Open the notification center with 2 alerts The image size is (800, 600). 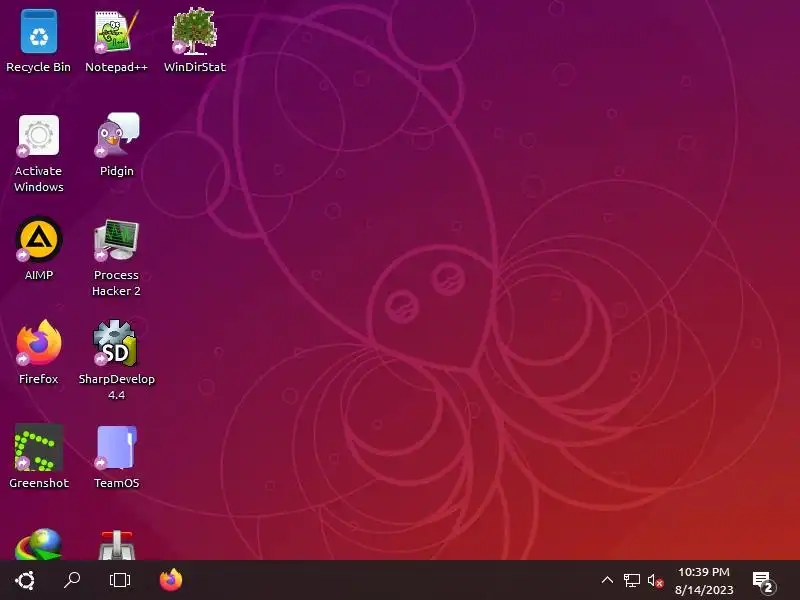point(764,582)
